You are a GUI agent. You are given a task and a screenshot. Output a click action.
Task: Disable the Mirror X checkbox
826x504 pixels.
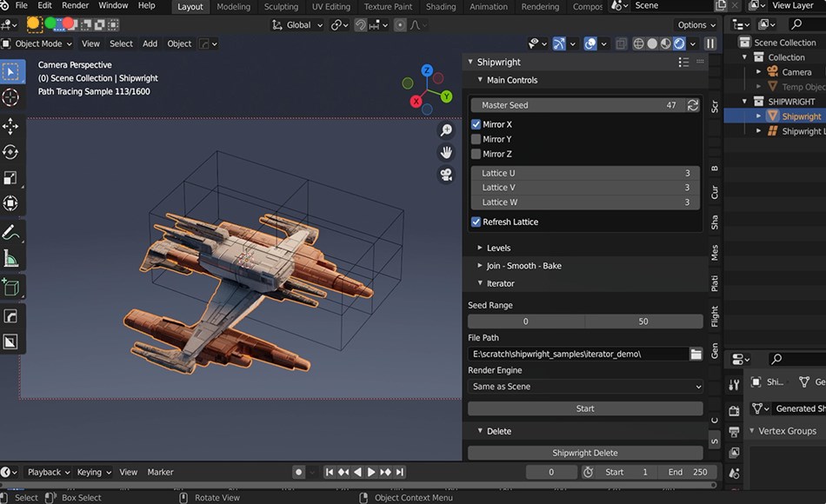(475, 123)
